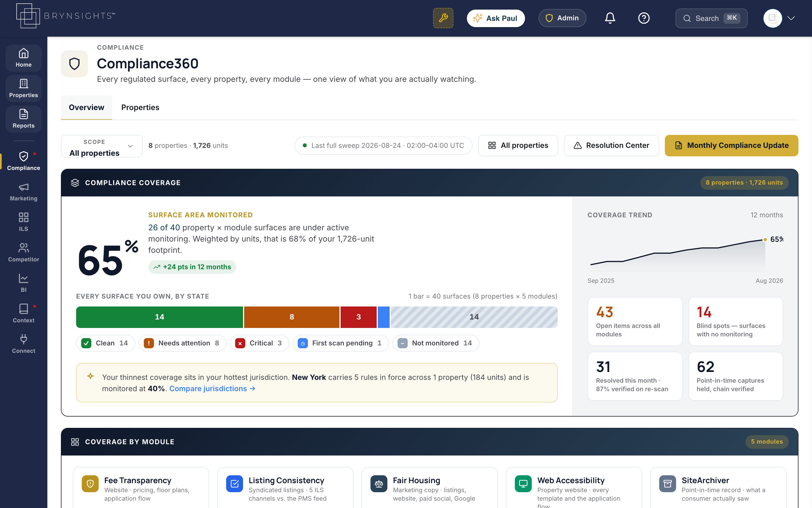
Task: Click the Fee Transparency module icon
Action: click(x=90, y=484)
